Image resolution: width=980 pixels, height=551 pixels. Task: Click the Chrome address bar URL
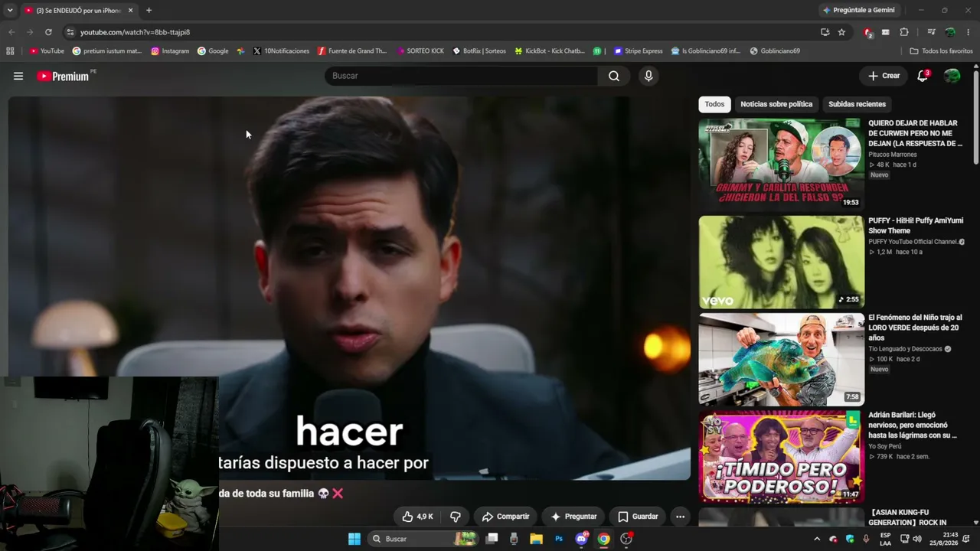pyautogui.click(x=135, y=32)
